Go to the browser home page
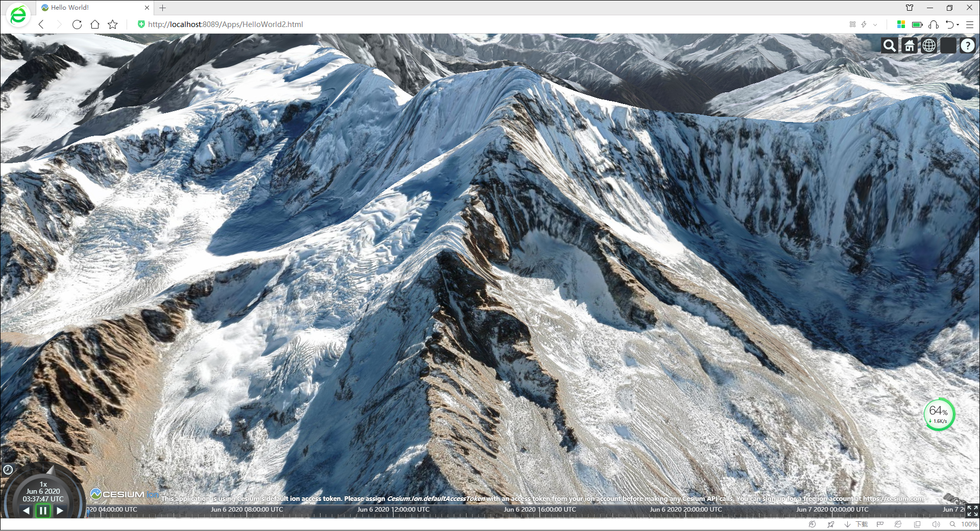Screen dimensions: 980x531 tap(95, 24)
